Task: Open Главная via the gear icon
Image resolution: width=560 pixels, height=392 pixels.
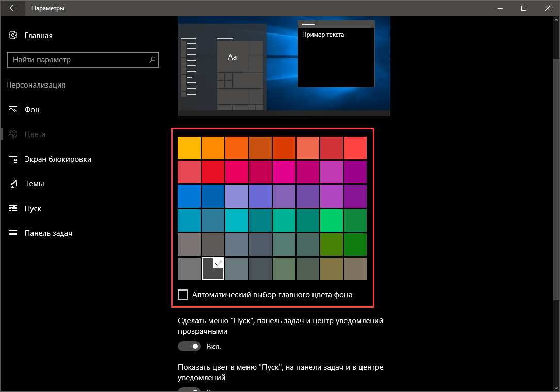Action: 13,36
